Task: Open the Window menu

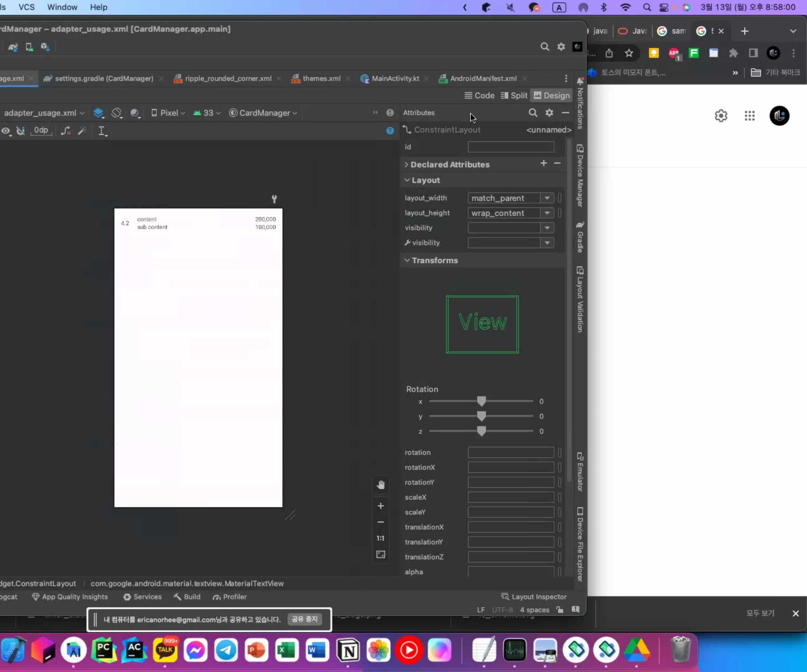Action: pos(62,7)
